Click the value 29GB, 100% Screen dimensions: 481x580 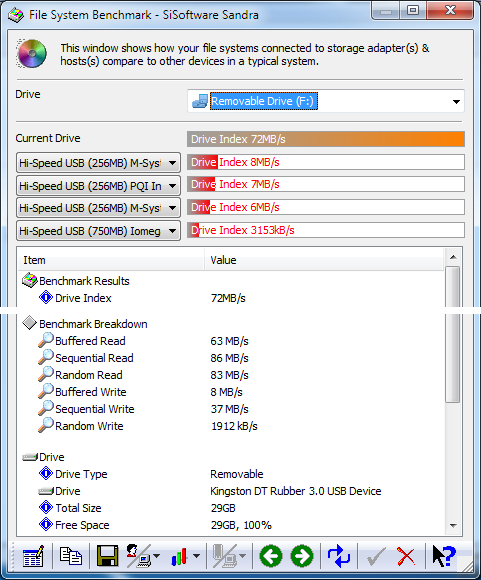pyautogui.click(x=241, y=525)
